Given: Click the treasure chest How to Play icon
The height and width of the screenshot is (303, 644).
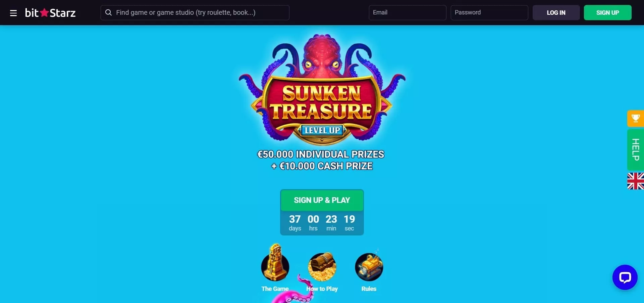Looking at the screenshot, I should tap(322, 267).
